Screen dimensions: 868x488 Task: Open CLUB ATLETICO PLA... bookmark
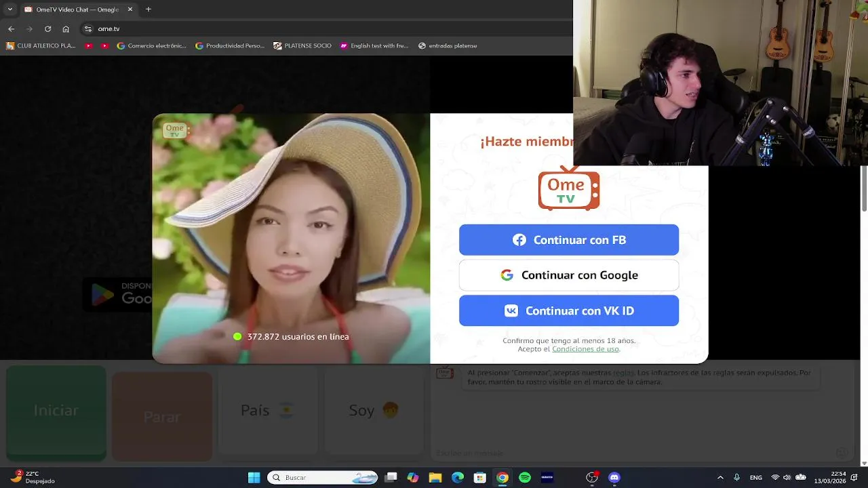point(41,46)
